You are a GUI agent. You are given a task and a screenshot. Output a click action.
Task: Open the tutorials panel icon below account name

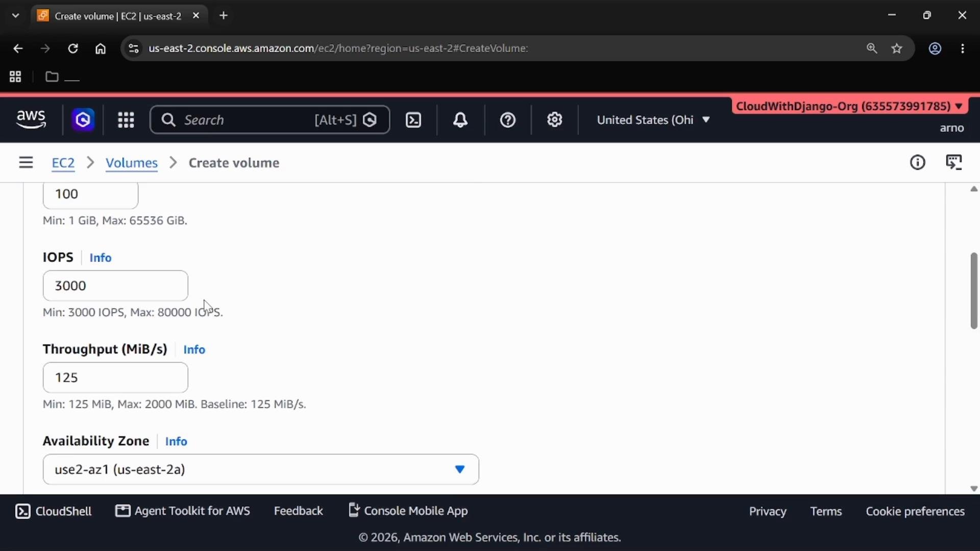click(x=954, y=162)
